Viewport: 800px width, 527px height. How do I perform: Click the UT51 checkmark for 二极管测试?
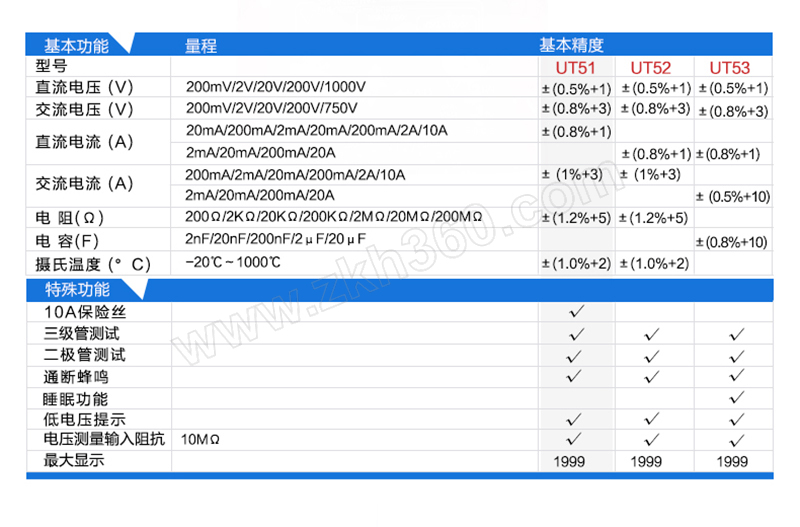(x=574, y=356)
